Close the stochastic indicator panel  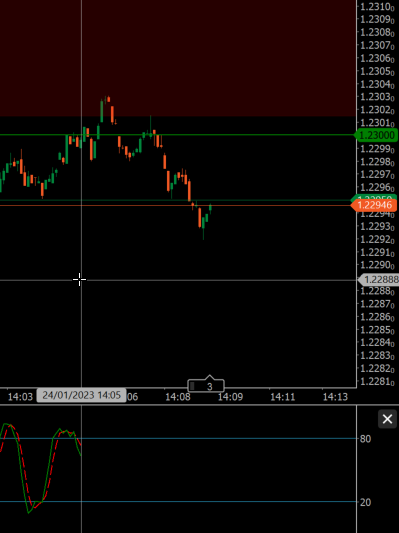(387, 419)
